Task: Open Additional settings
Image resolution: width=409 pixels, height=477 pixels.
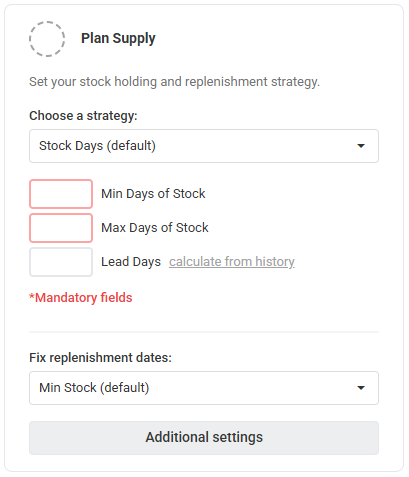Action: pyautogui.click(x=204, y=438)
